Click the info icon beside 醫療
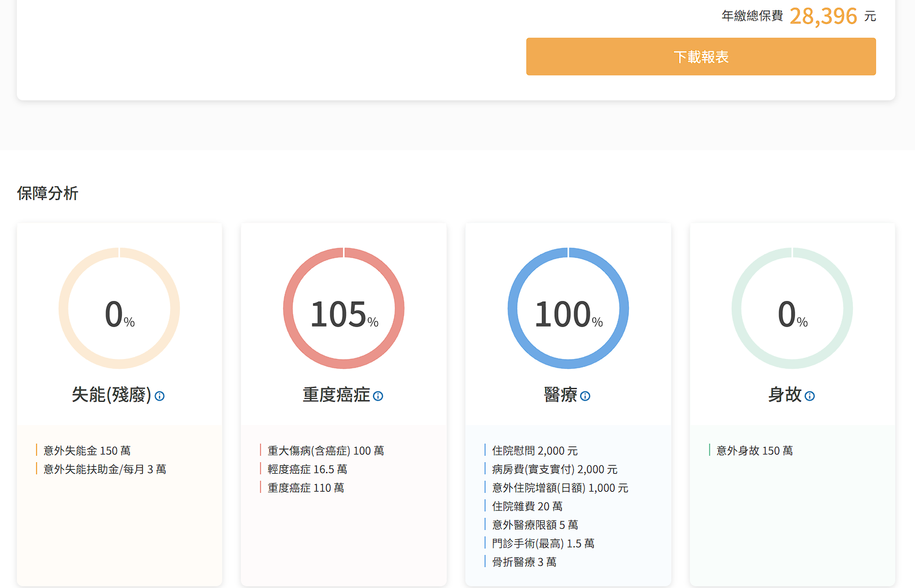The image size is (915, 588). coord(585,396)
